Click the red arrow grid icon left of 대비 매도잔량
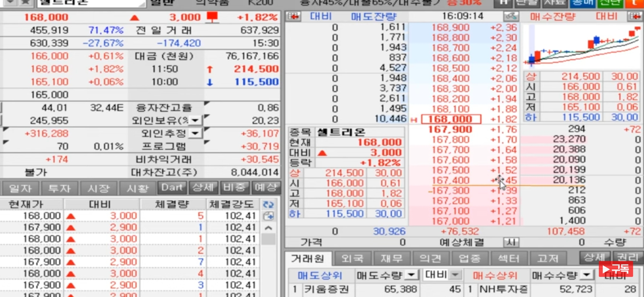This screenshot has width=644, height=297. pyautogui.click(x=293, y=16)
